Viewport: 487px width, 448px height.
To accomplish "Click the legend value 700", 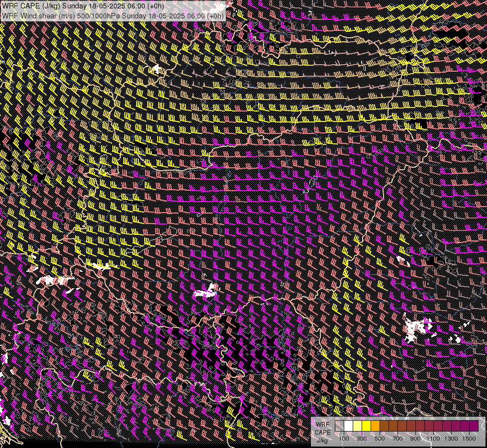I will pos(397,439).
